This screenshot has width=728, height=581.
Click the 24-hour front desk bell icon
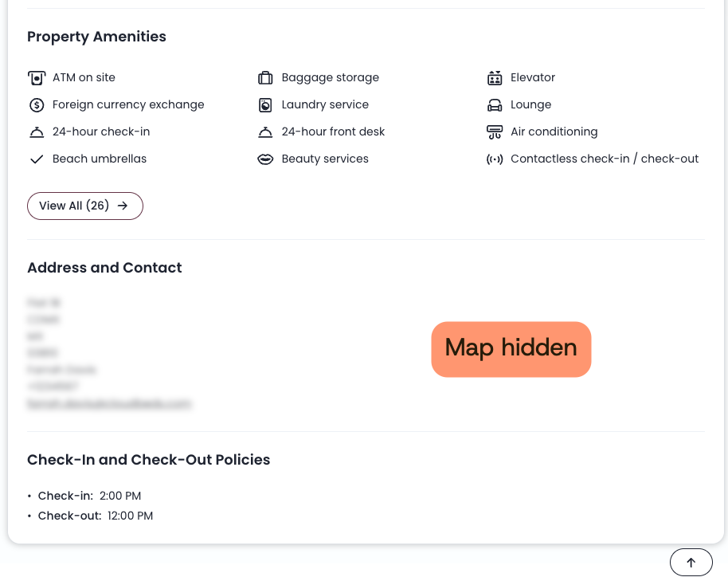pyautogui.click(x=265, y=132)
